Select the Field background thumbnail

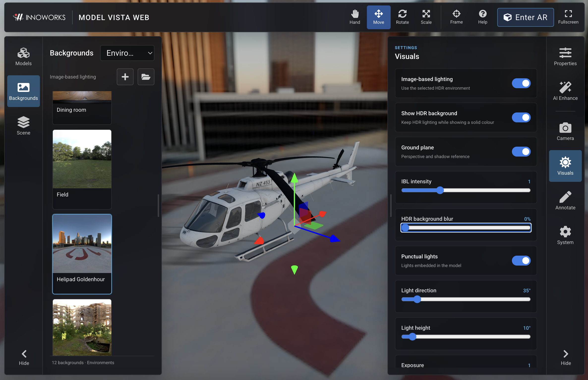click(82, 159)
